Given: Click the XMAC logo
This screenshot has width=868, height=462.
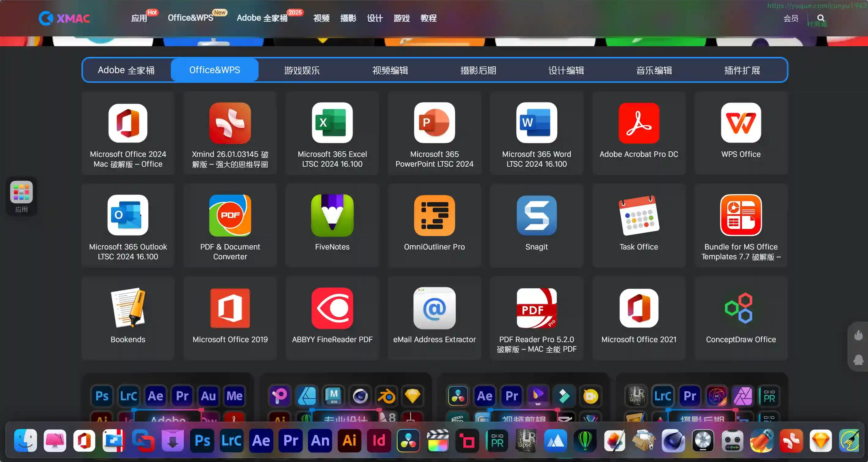Looking at the screenshot, I should [64, 18].
